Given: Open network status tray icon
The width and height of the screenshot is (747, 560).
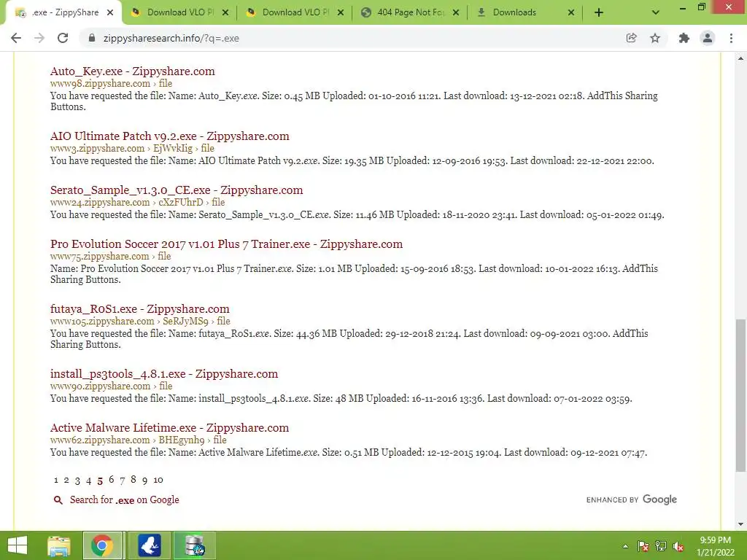Looking at the screenshot, I should [661, 546].
